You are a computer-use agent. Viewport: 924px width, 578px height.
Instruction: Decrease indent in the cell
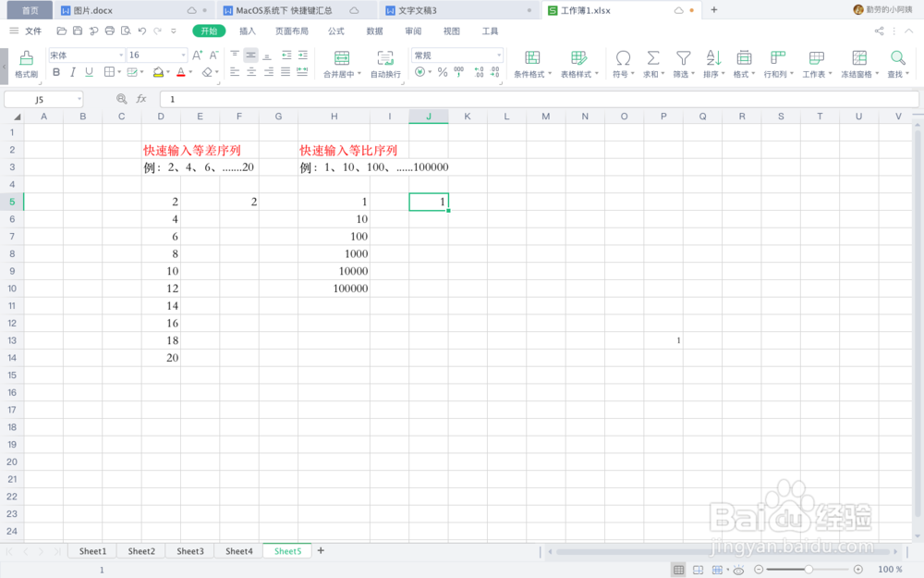pos(286,55)
